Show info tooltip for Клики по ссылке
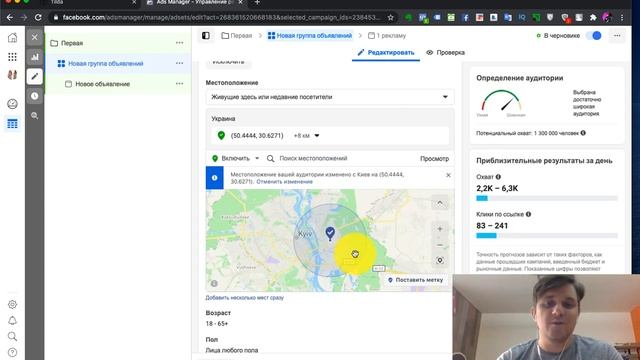This screenshot has width=640, height=360. pyautogui.click(x=528, y=214)
